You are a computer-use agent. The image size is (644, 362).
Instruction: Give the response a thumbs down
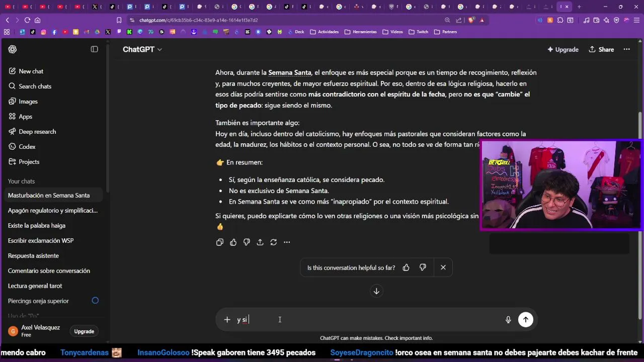247,242
